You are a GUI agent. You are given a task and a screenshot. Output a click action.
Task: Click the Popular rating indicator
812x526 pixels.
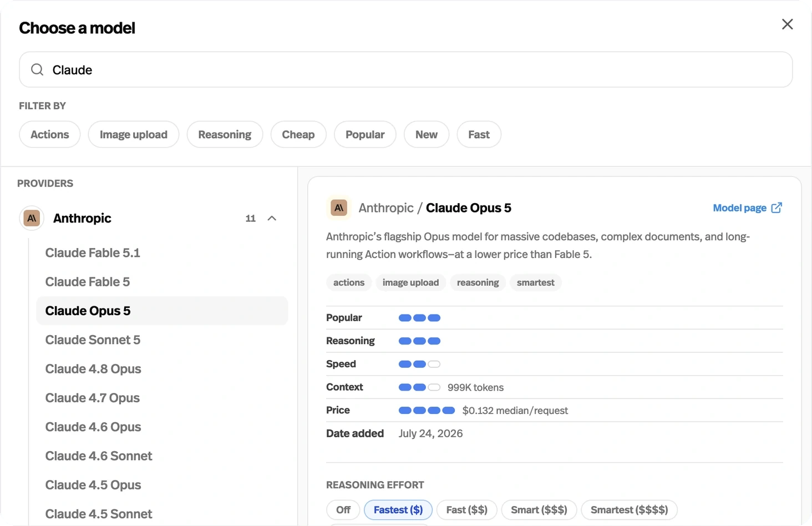[x=419, y=318]
